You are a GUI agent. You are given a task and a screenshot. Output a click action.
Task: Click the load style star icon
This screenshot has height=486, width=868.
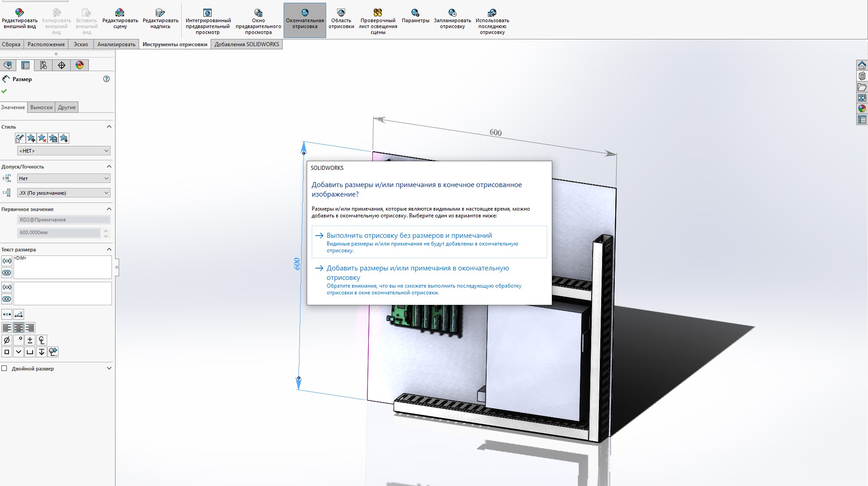[64, 138]
